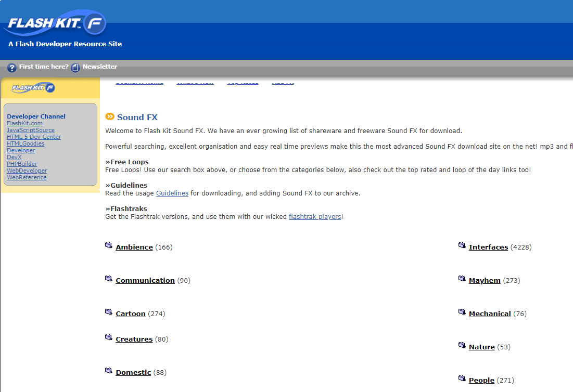Viewport: 573px width, 392px height.
Task: Click the folder icon next to Ambience
Action: [109, 245]
